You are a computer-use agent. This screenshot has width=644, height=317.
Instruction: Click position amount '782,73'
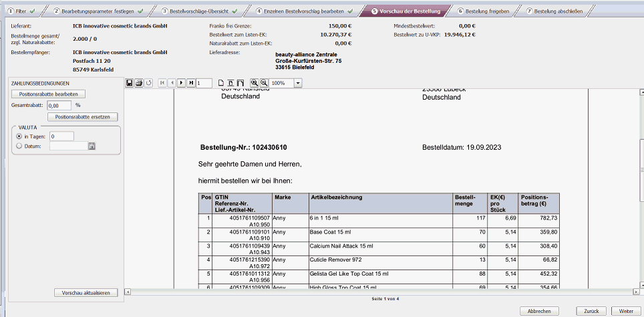(548, 217)
